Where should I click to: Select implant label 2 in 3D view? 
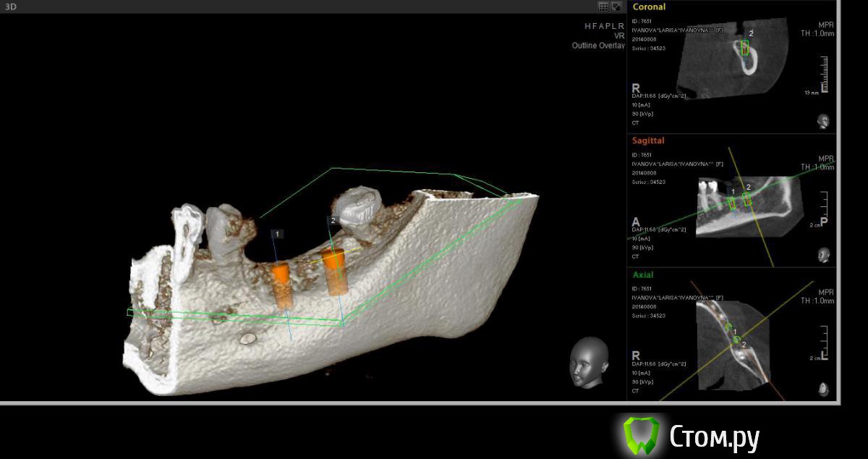(x=332, y=219)
